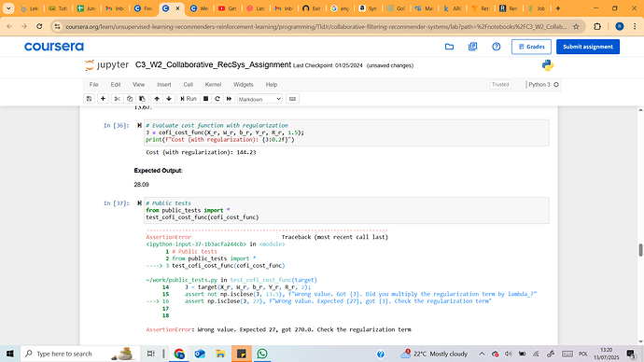This screenshot has height=362, width=644.
Task: Open the Cell menu
Action: (x=189, y=85)
